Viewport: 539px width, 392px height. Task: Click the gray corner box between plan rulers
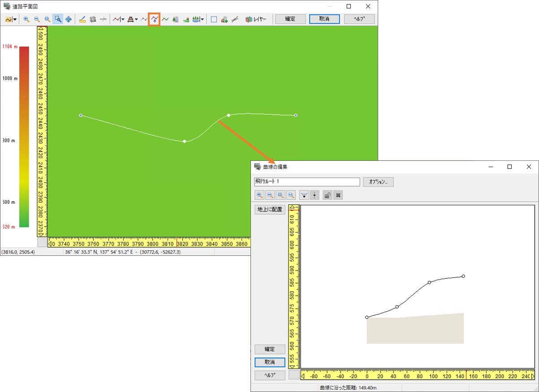click(42, 242)
